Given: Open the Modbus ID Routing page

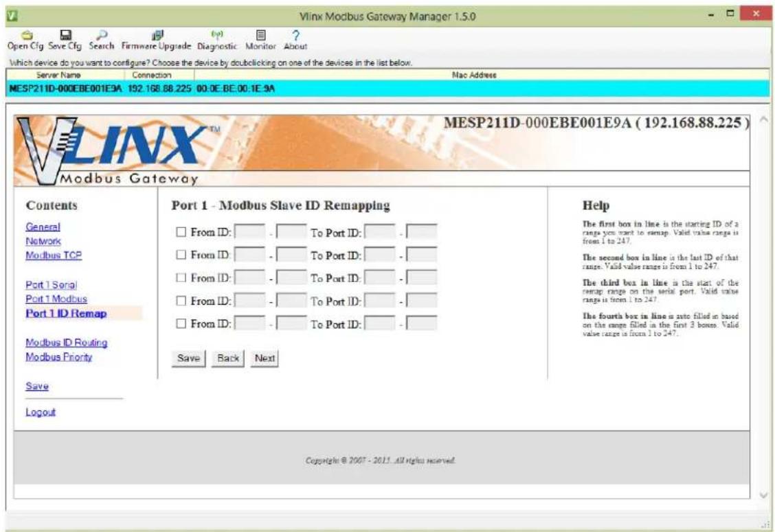Looking at the screenshot, I should click(x=67, y=343).
